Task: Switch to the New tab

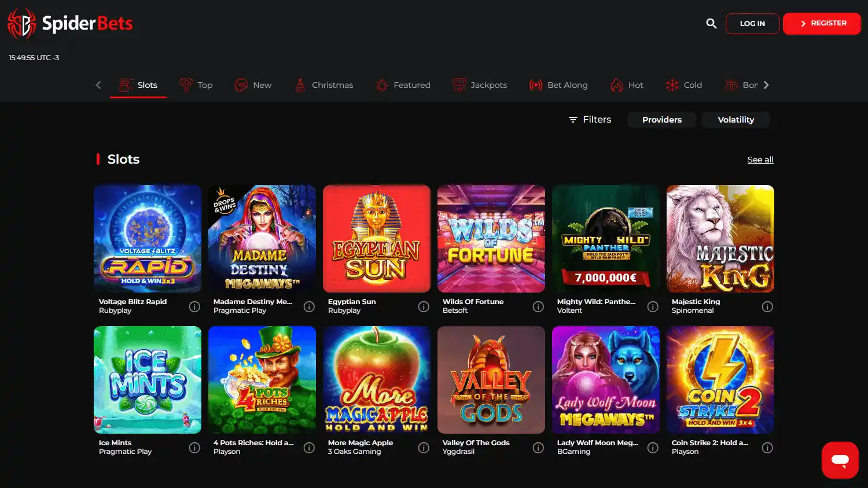Action: pyautogui.click(x=253, y=85)
